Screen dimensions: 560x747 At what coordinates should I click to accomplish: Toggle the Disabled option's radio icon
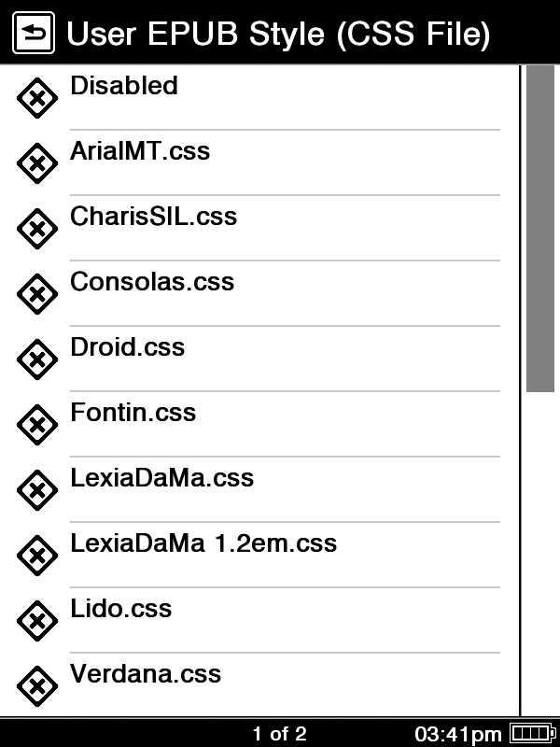[37, 98]
